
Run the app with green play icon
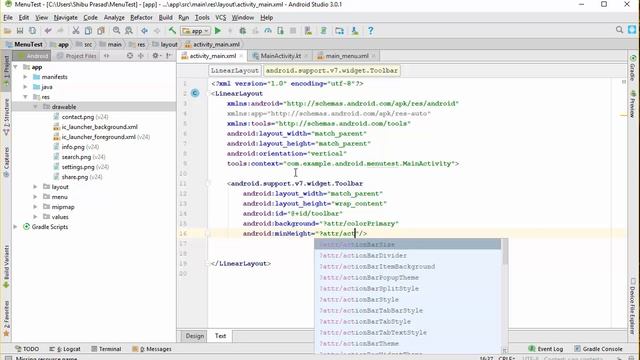[218, 31]
